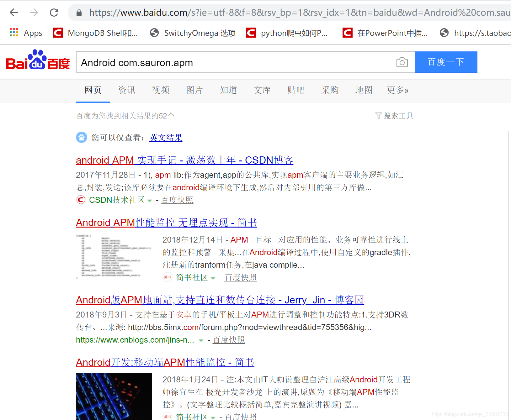The image size is (511, 420).
Task: Click the address bar URL
Action: click(300, 13)
